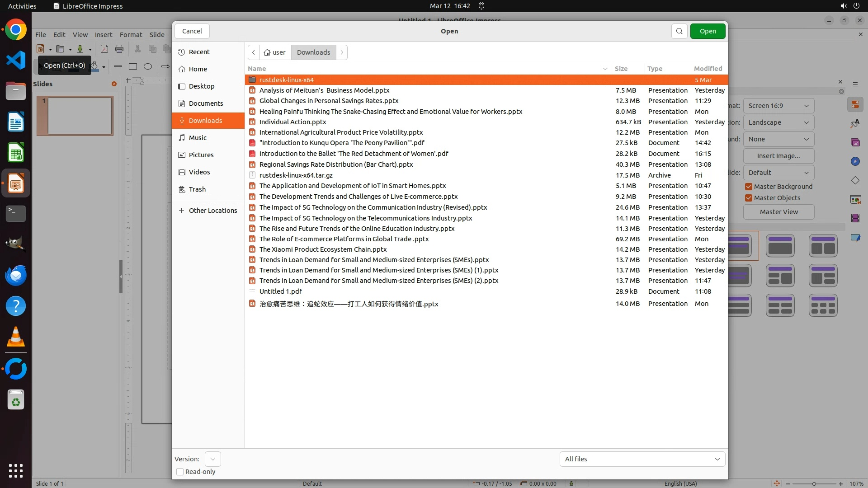Image resolution: width=868 pixels, height=488 pixels.
Task: Uncheck the Master Background checkbox
Action: [x=749, y=187]
